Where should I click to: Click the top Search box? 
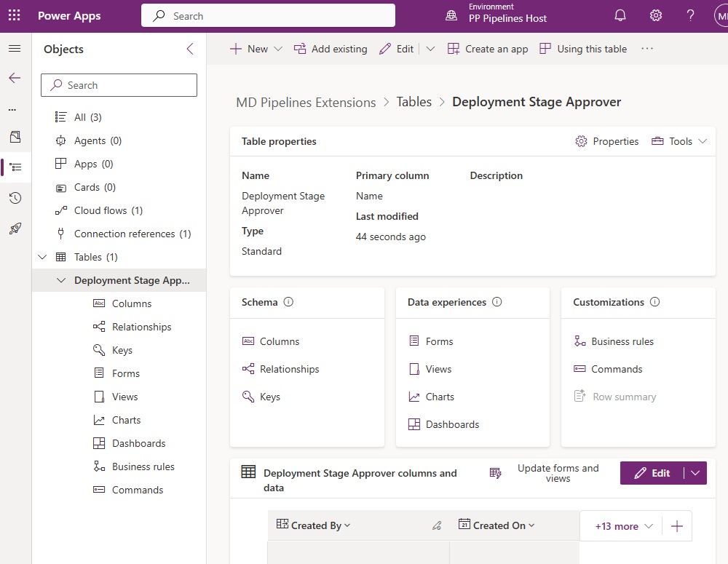point(268,16)
